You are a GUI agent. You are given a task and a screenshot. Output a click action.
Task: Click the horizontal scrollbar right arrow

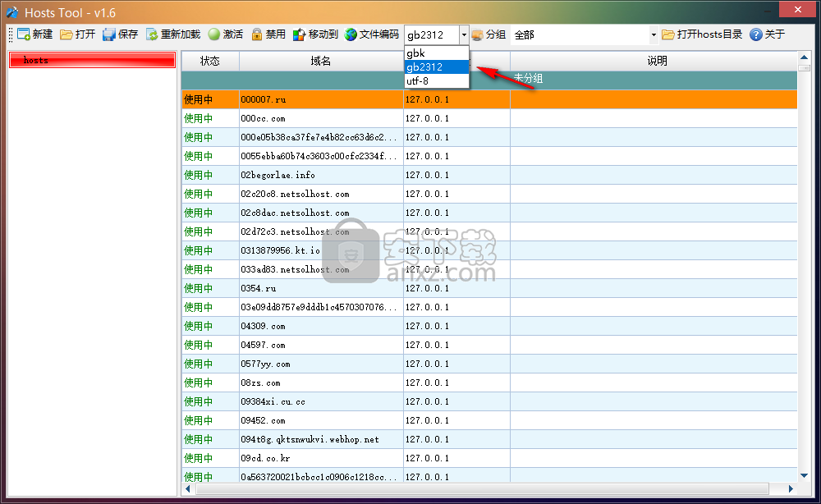791,489
